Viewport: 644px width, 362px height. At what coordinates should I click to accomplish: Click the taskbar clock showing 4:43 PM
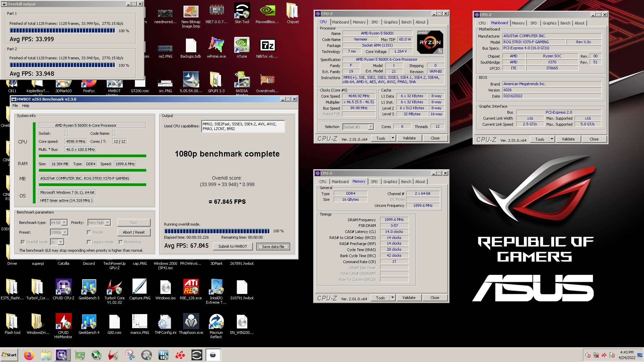(627, 355)
